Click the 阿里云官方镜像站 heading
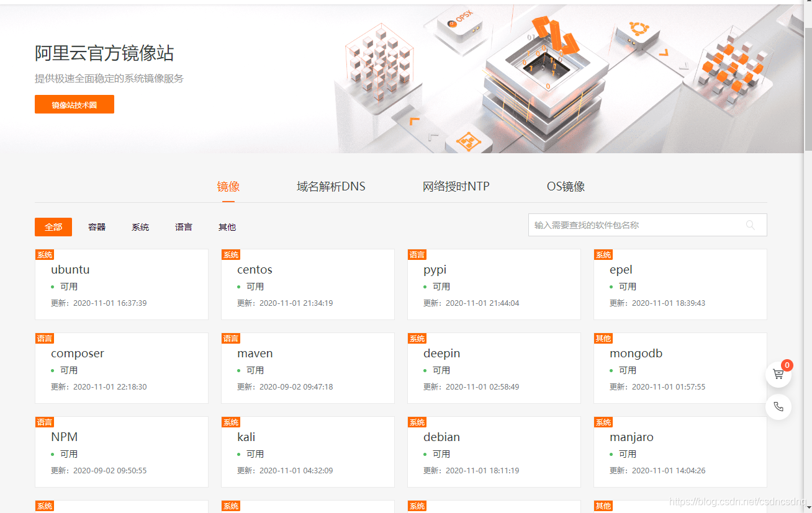 tap(104, 53)
